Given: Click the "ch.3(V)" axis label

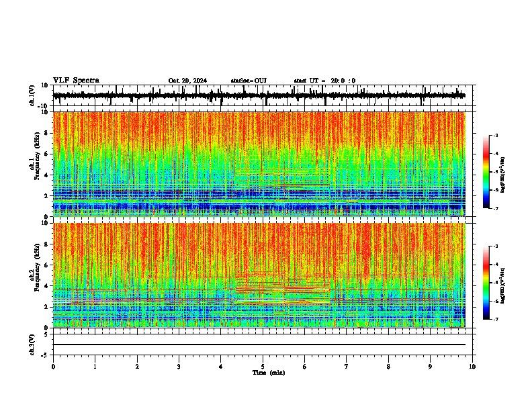Looking at the screenshot, I should coord(32,345).
